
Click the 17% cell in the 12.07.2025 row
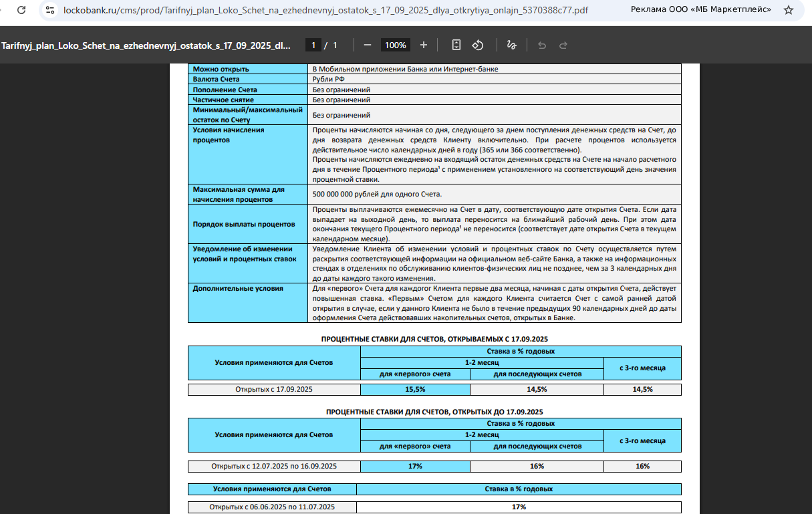click(415, 466)
